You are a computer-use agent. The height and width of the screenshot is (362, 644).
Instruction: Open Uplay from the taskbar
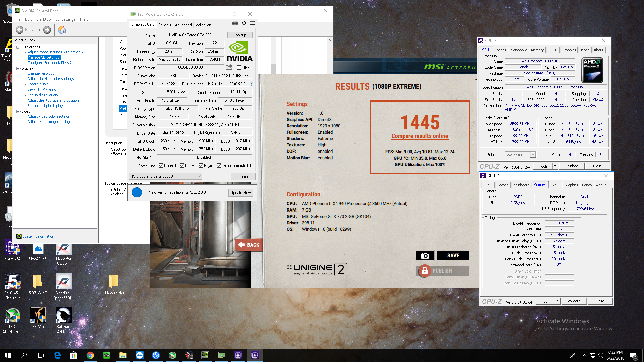pos(156,355)
